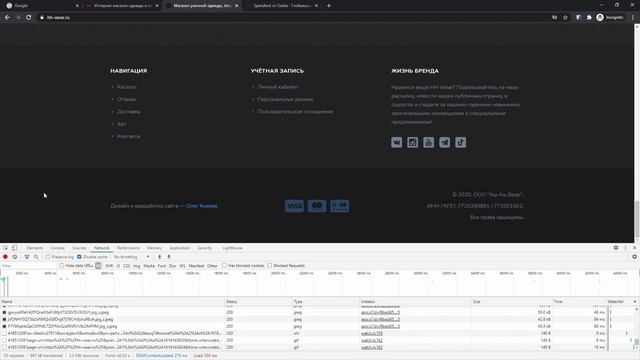Switch to Application DevTools tab
Screen dimensions: 640x360
(x=180, y=248)
